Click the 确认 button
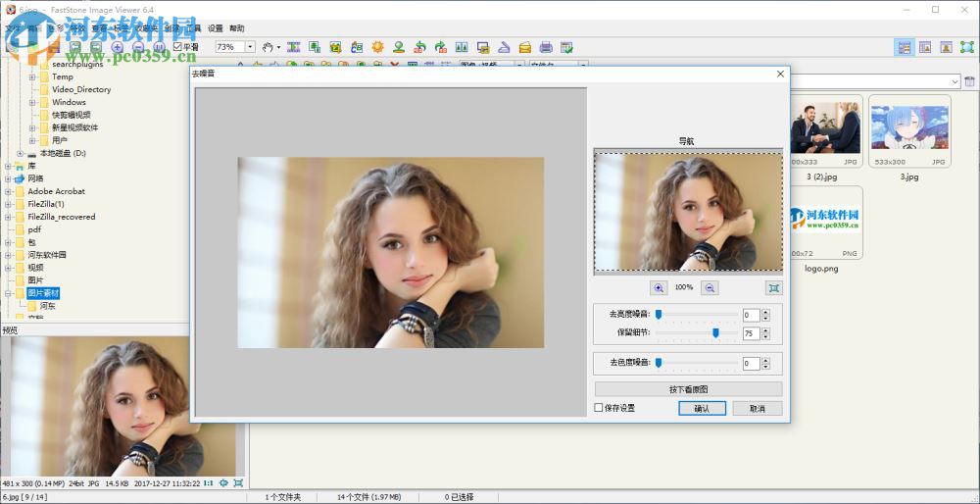 (x=702, y=408)
